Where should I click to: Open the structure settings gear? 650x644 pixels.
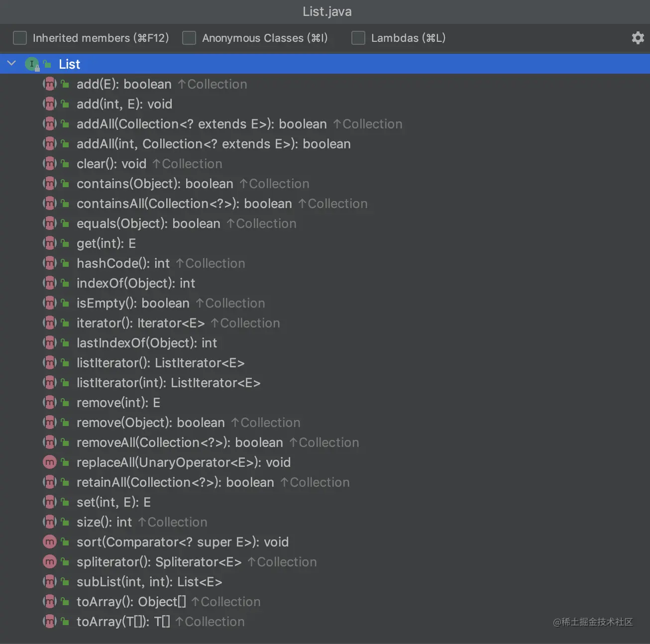638,38
